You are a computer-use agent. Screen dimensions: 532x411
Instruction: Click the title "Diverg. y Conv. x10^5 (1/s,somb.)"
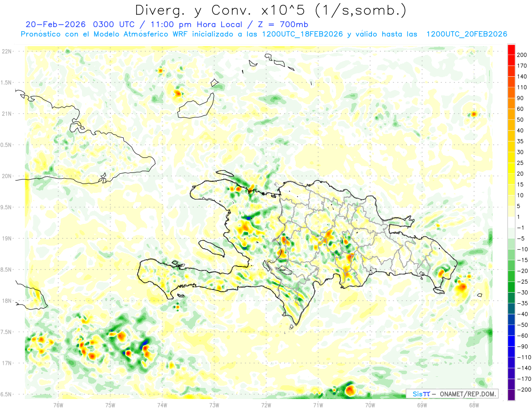pyautogui.click(x=270, y=10)
